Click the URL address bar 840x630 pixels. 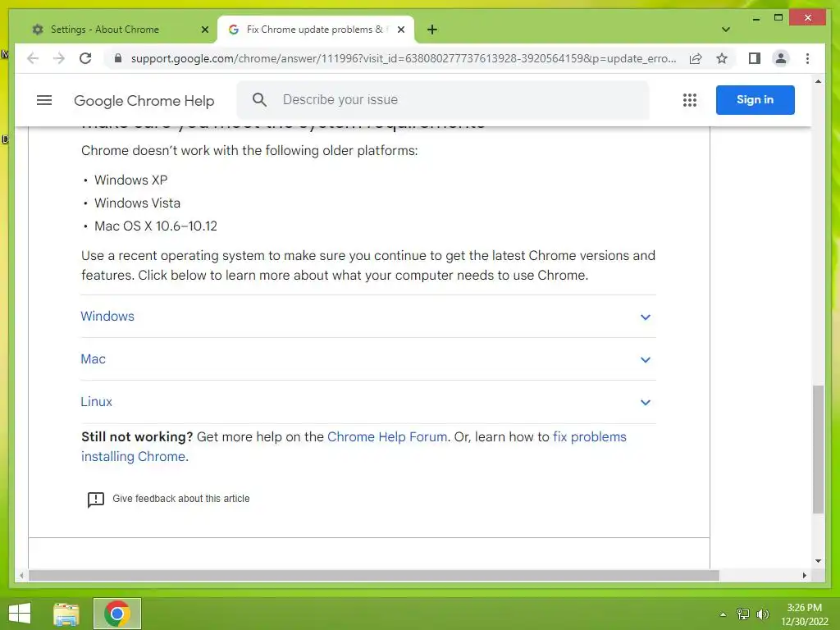pyautogui.click(x=404, y=58)
